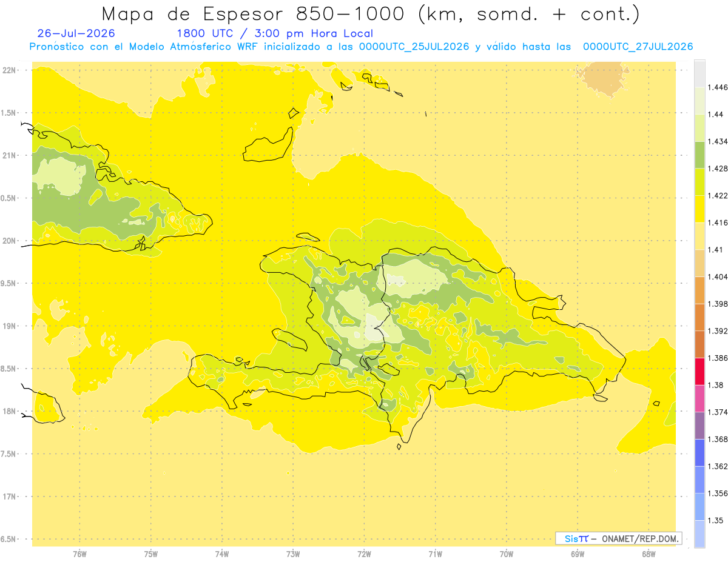Screen dimensions: 728x562
Task: Click the '75W' longitude axis label
Action: coord(151,554)
